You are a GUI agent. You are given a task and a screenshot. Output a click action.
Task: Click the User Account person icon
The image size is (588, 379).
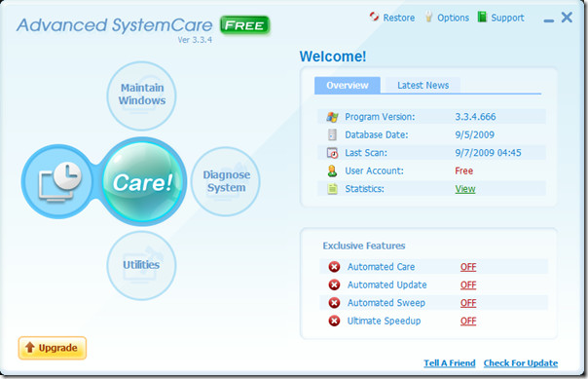[x=332, y=171]
